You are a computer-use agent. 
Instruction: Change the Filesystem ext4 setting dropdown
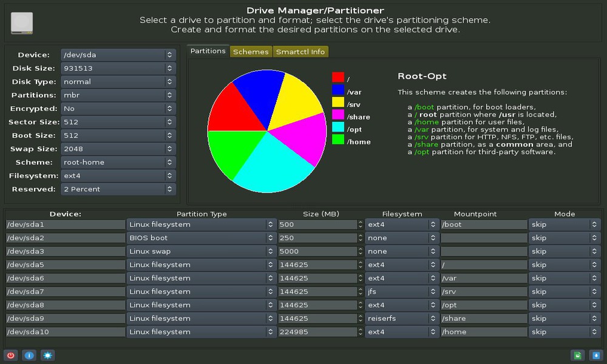tap(118, 176)
